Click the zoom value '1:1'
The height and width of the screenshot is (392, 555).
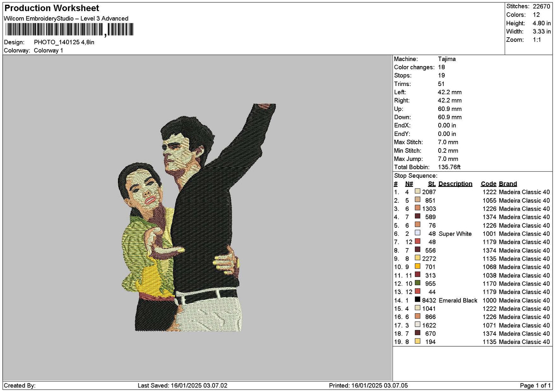[x=537, y=40]
